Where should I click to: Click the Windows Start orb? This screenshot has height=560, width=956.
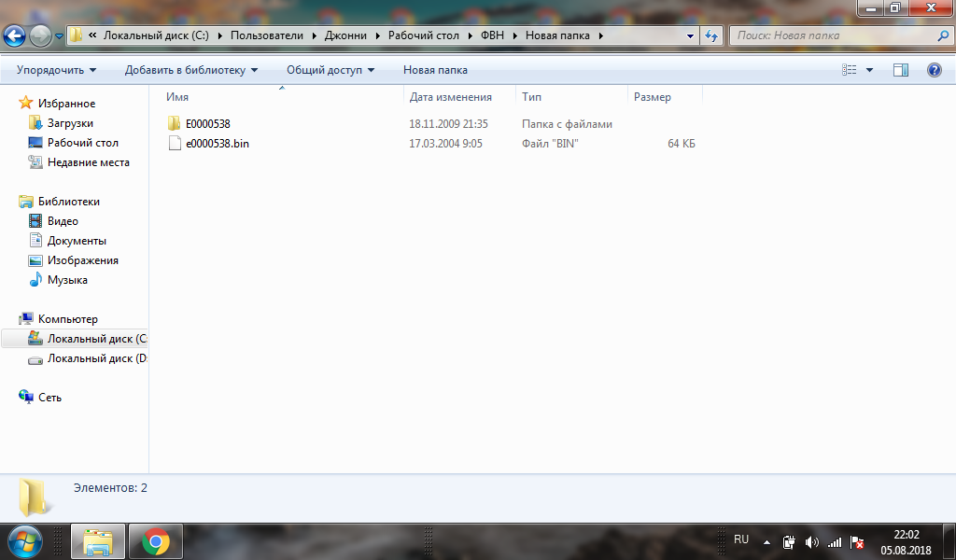click(x=25, y=541)
